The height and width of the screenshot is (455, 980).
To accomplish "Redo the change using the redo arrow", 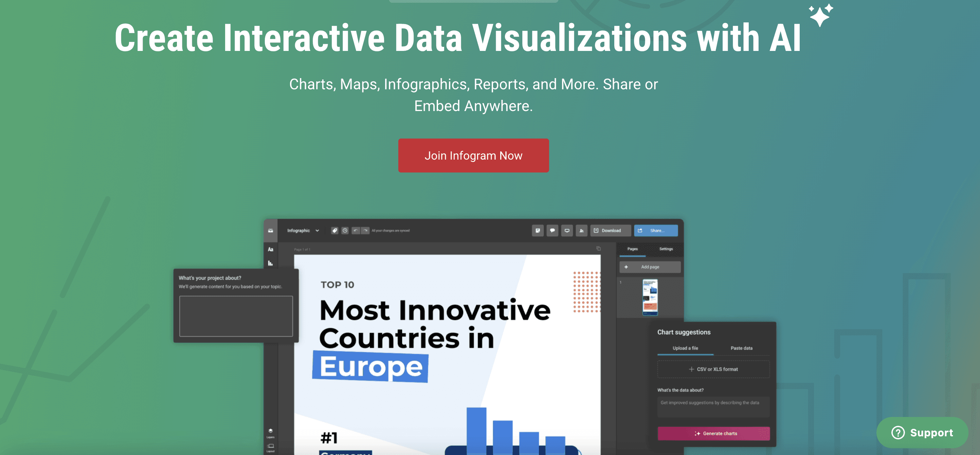I will (365, 231).
